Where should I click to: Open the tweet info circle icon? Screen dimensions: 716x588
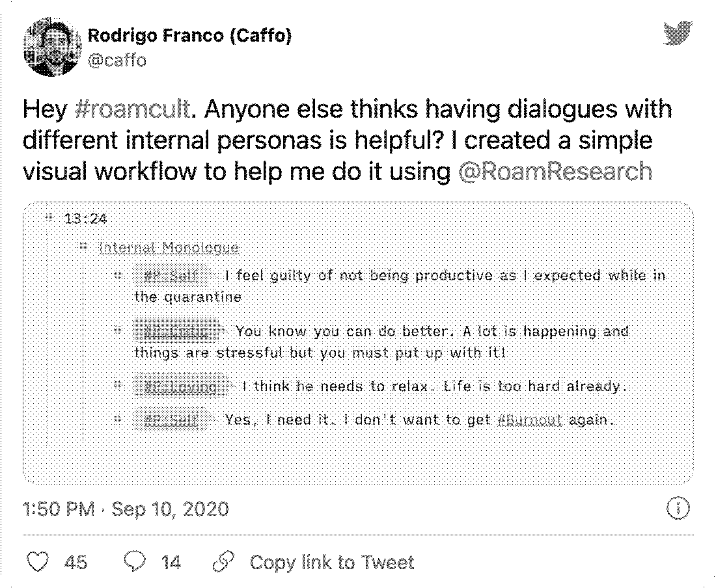click(x=678, y=508)
